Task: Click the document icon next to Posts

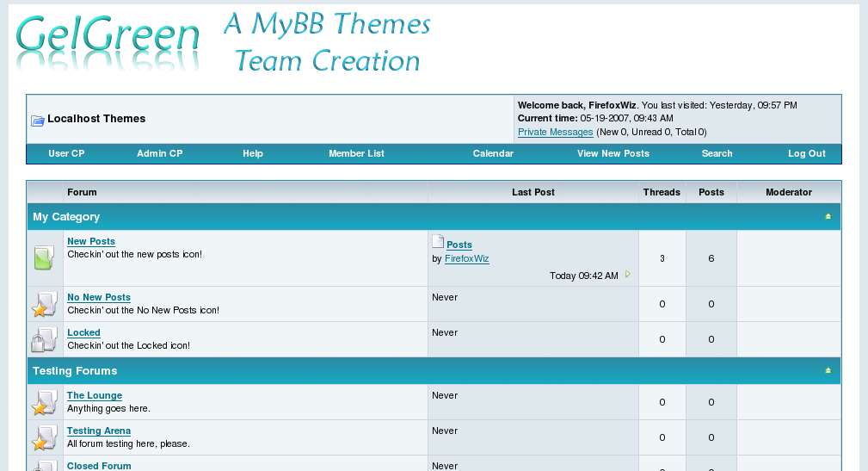Action: click(x=438, y=243)
